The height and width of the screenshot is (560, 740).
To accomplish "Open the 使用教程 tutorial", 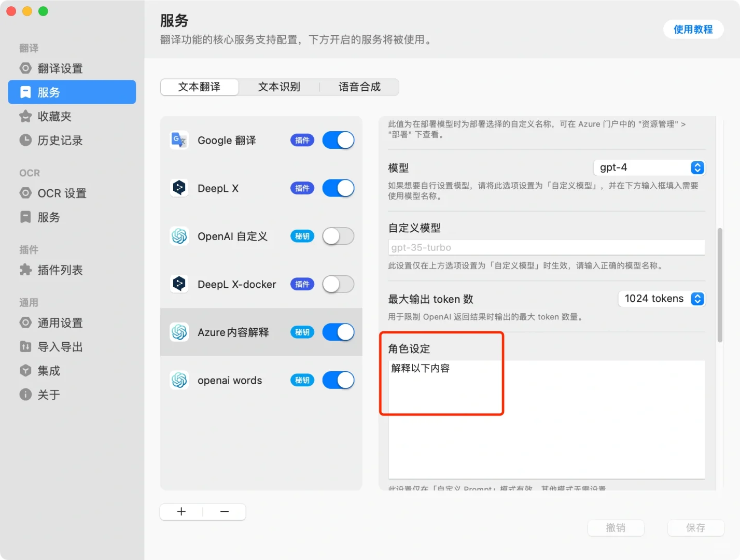I will pyautogui.click(x=693, y=29).
